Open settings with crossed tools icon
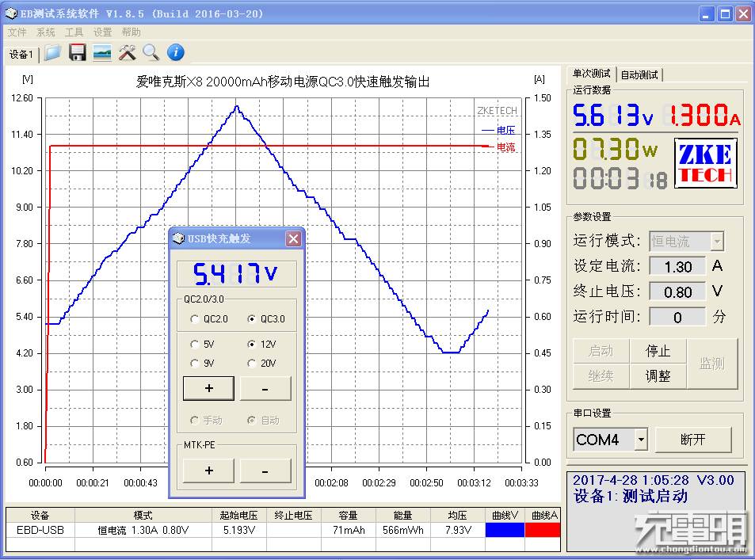The width and height of the screenshot is (755, 560). click(x=127, y=52)
